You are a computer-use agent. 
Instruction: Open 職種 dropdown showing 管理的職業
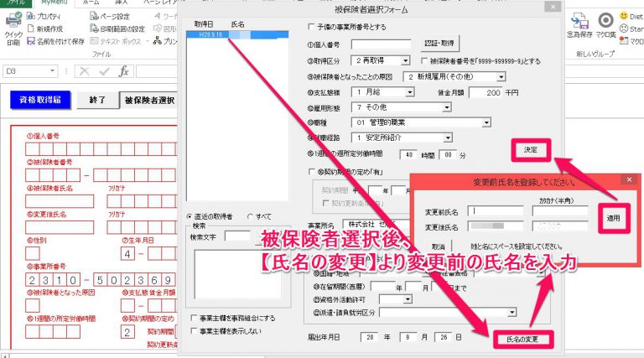[x=486, y=122]
